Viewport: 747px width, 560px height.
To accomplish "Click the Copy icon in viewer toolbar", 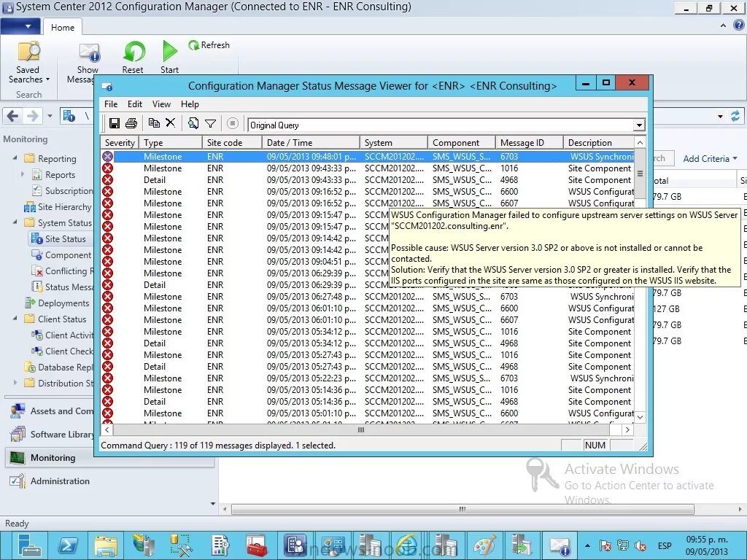I will pyautogui.click(x=154, y=122).
